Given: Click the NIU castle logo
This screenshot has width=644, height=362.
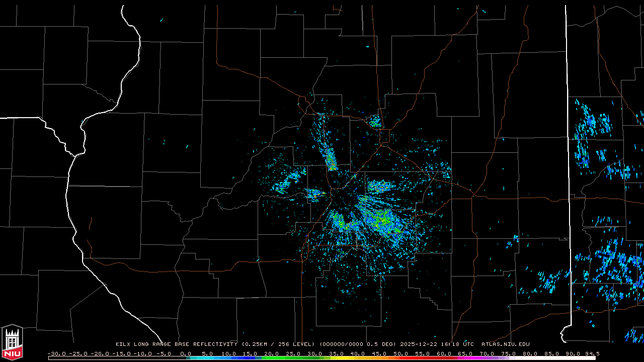Looking at the screenshot, I should coord(12,342).
